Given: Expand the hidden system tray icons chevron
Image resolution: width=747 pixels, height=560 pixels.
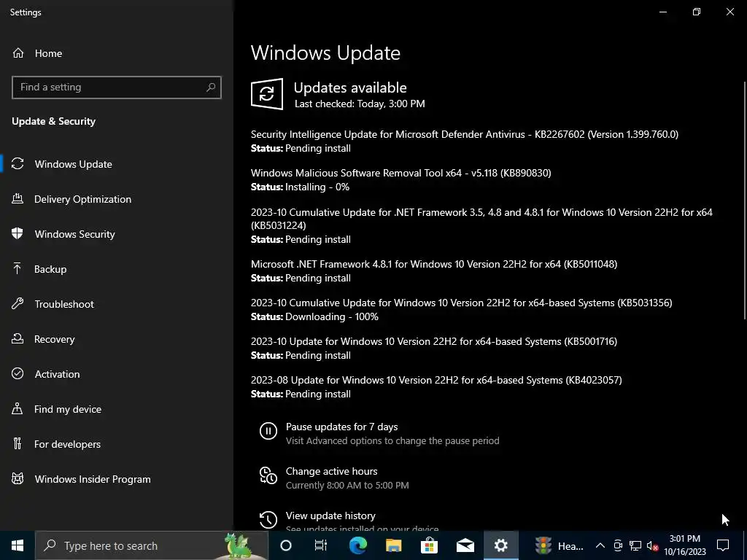Looking at the screenshot, I should pos(600,545).
